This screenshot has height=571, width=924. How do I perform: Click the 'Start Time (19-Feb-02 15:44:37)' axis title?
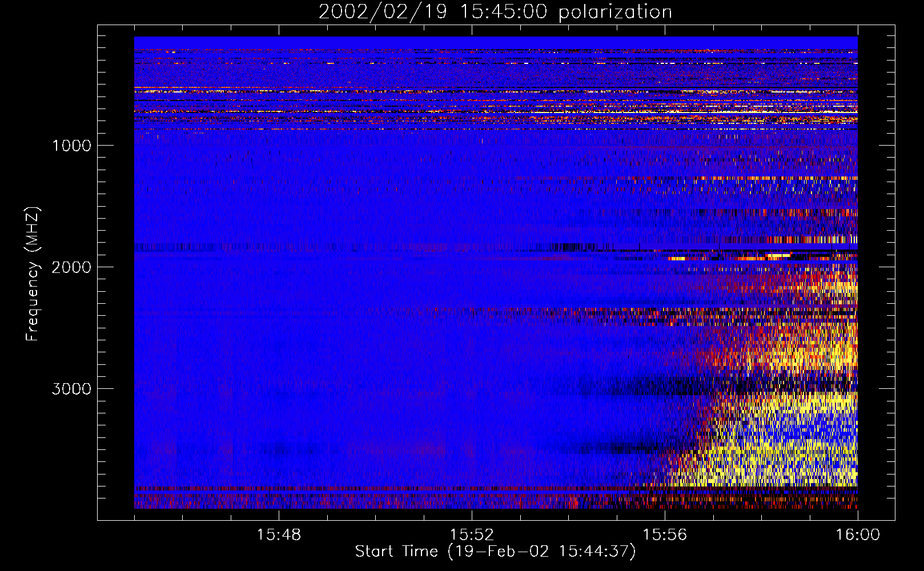click(x=495, y=552)
